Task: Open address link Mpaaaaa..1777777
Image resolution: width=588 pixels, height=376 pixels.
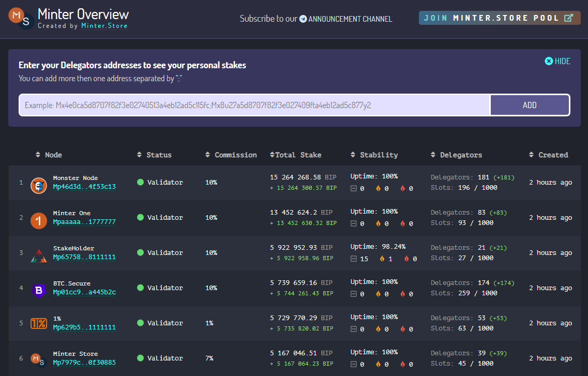Action: click(x=84, y=222)
